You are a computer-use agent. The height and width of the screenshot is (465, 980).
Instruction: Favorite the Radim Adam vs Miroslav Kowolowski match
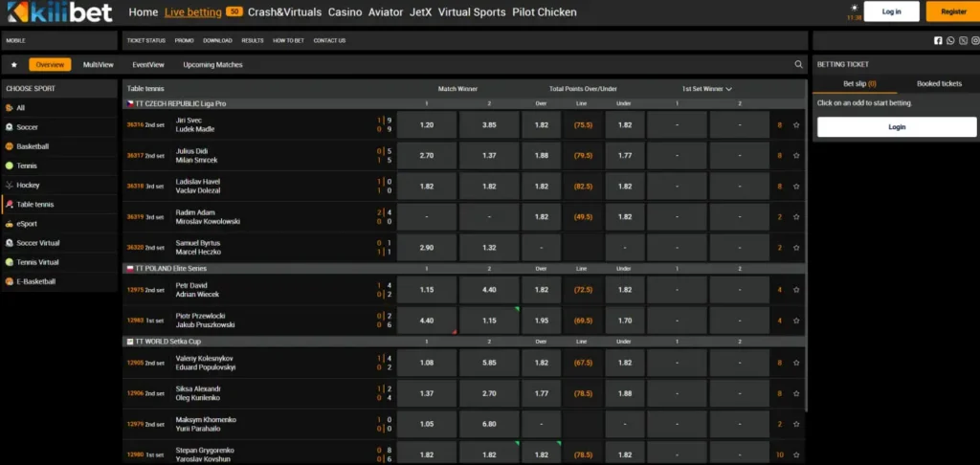tap(796, 217)
